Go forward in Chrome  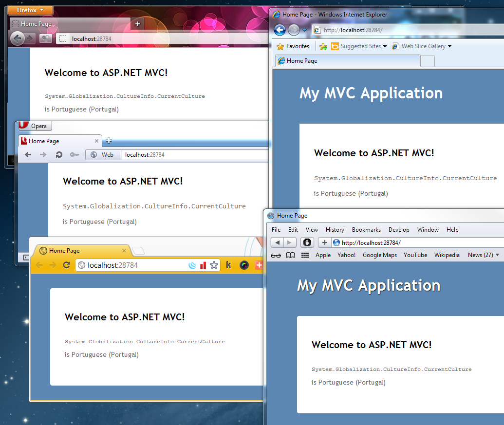click(x=53, y=265)
